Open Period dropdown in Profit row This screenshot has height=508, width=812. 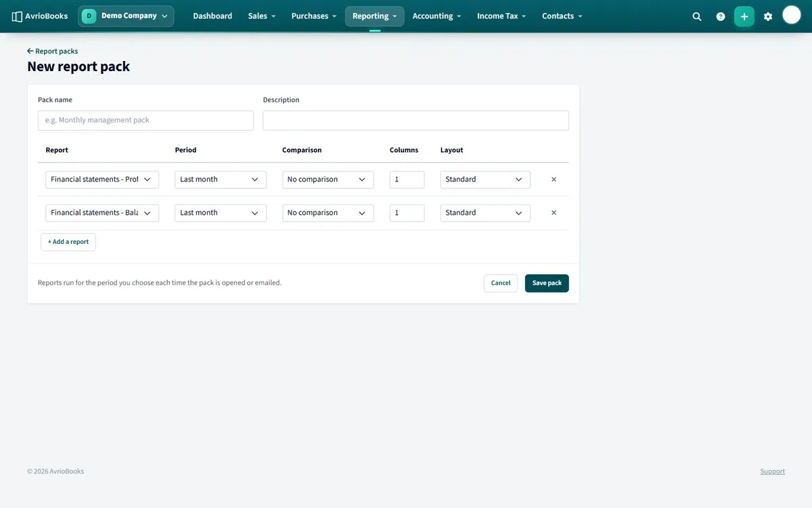click(x=221, y=179)
